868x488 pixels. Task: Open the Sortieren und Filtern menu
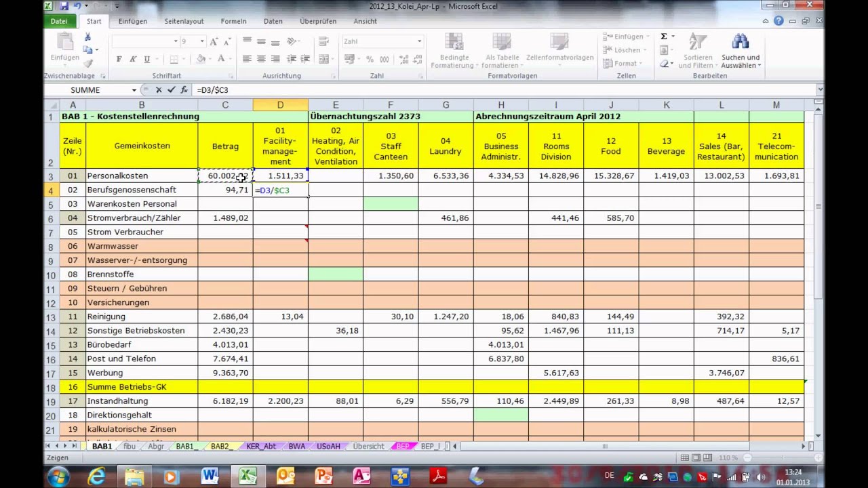[698, 52]
